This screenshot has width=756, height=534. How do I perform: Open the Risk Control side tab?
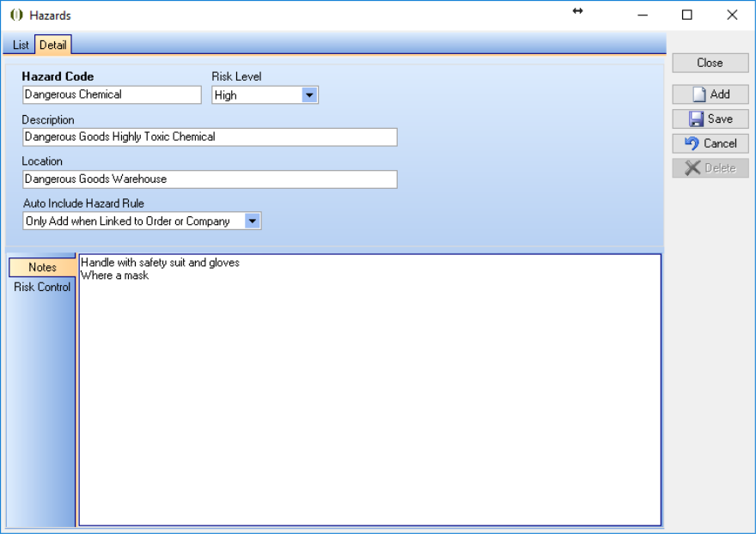(x=42, y=288)
